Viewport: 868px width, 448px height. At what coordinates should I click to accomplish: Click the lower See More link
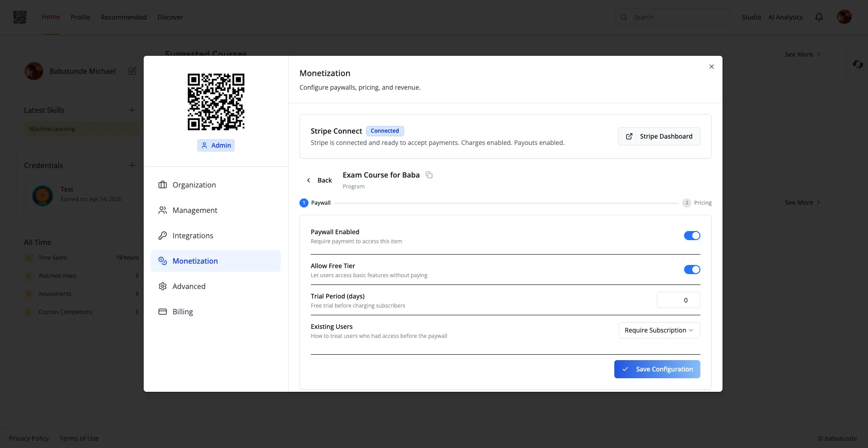[x=803, y=202]
